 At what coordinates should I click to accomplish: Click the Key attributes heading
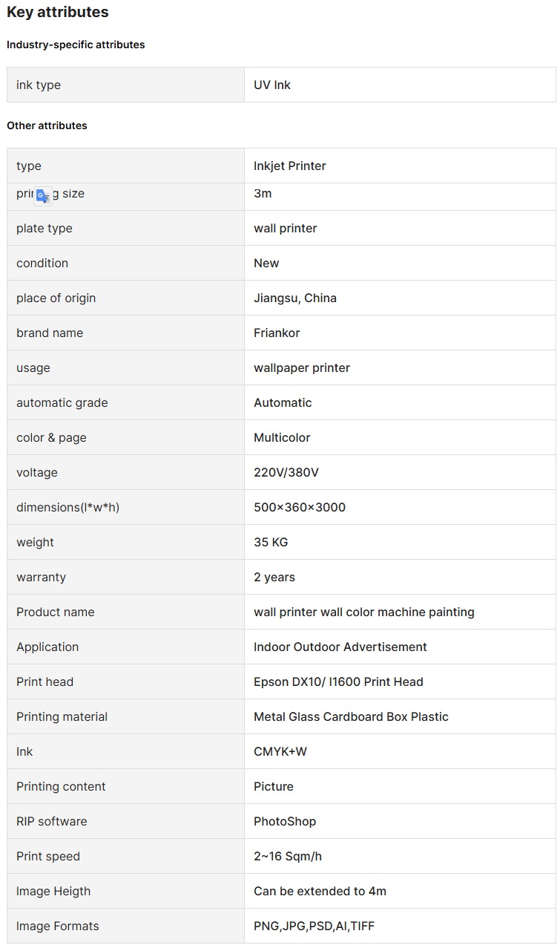pos(58,12)
